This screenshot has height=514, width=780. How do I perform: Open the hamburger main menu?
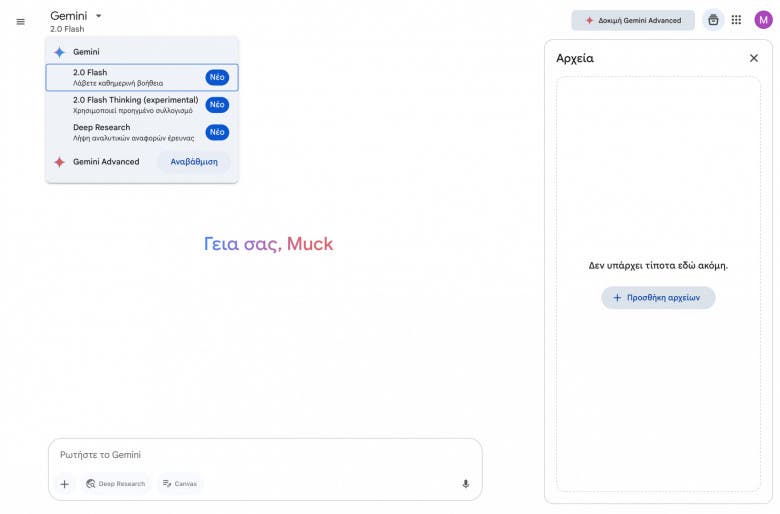click(x=20, y=21)
